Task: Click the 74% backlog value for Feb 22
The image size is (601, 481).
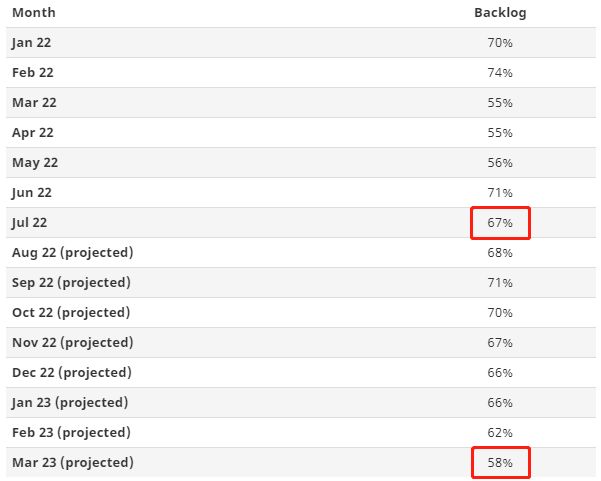Action: [500, 73]
